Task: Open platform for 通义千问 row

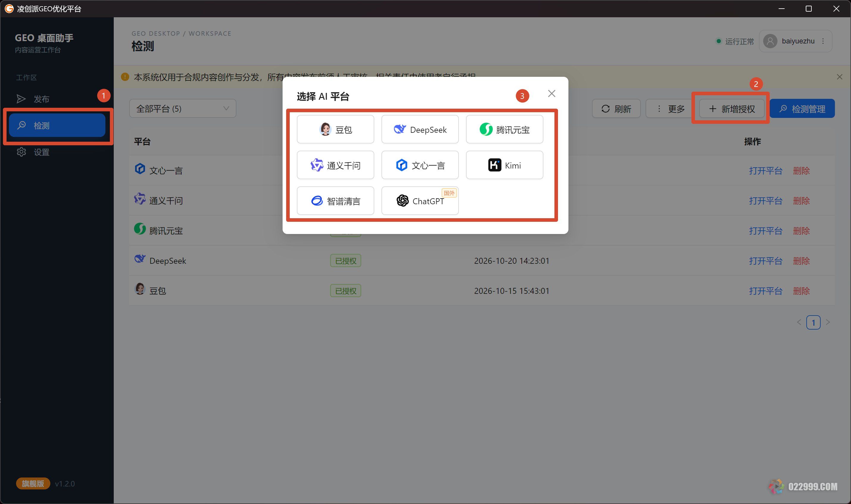Action: (766, 201)
